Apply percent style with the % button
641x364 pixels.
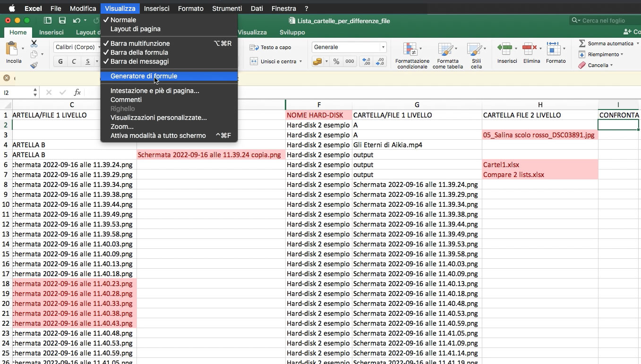336,61
